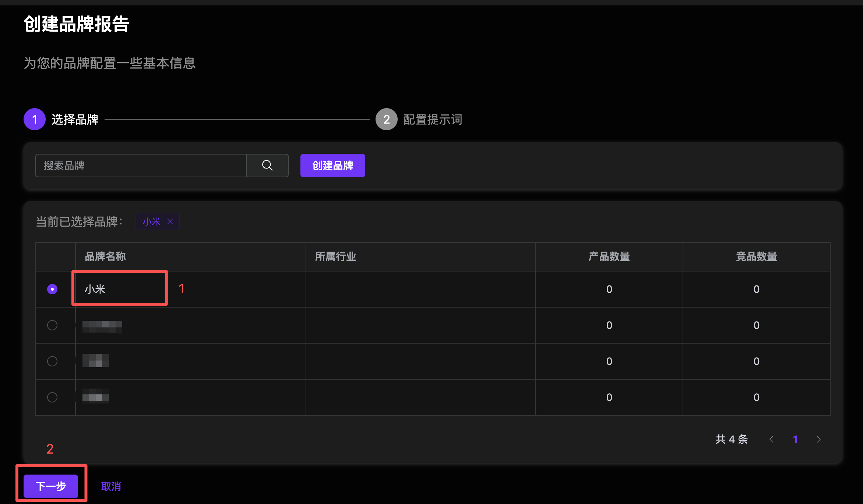This screenshot has width=863, height=504.
Task: Go to next page arrow
Action: pos(818,439)
